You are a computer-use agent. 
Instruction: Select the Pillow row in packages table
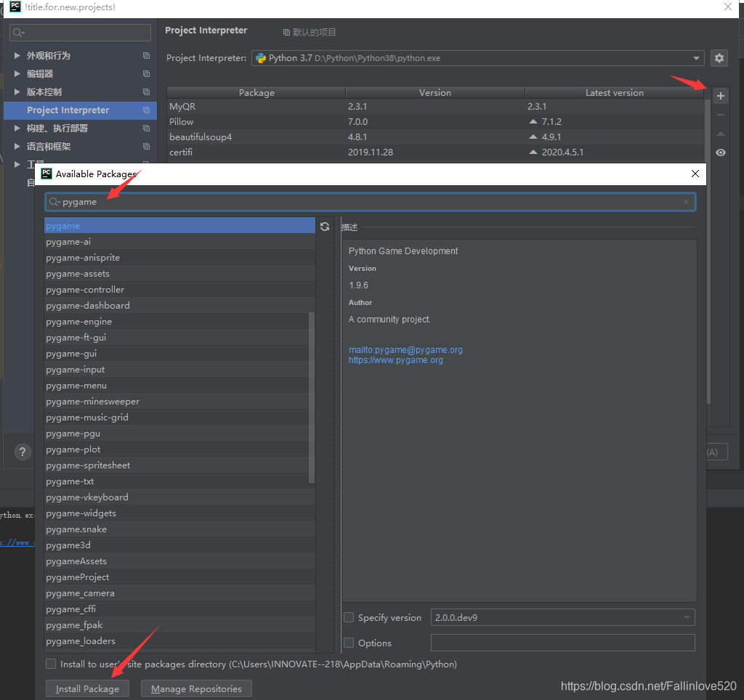(435, 121)
